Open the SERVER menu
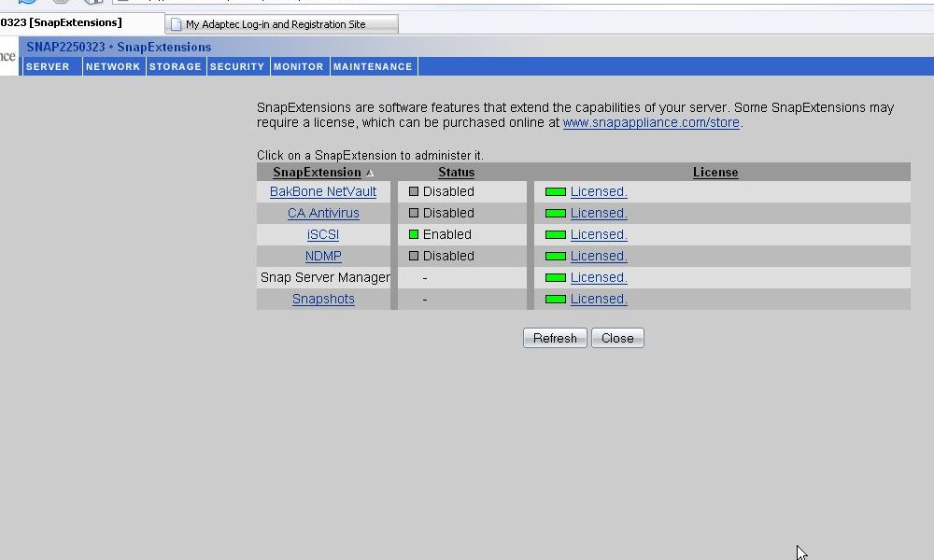The image size is (934, 560). point(48,66)
